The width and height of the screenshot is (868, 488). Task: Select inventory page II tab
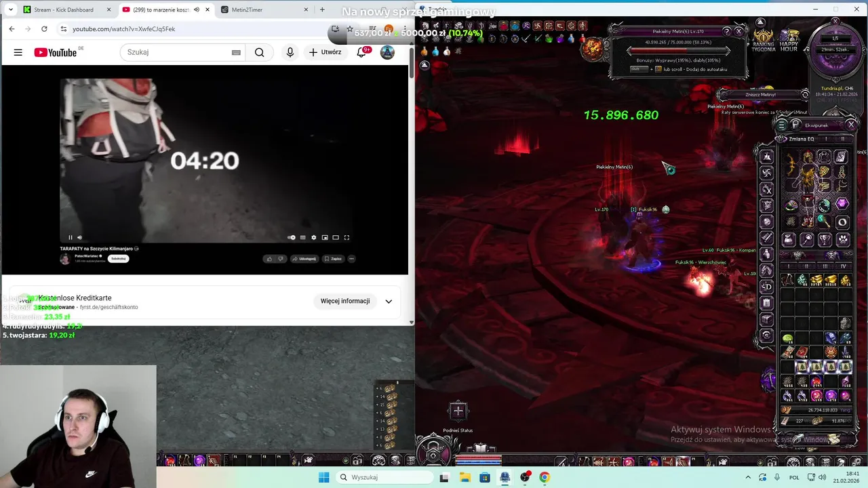806,266
